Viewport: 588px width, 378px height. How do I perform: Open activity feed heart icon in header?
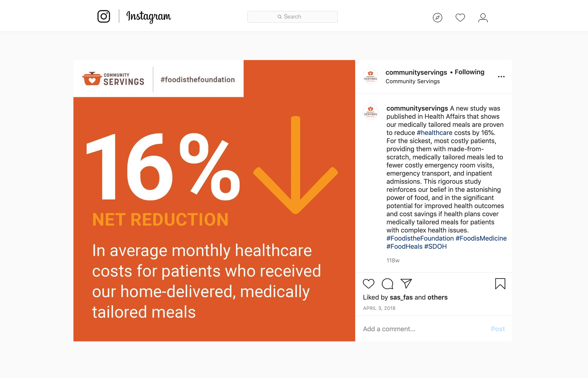(x=460, y=18)
